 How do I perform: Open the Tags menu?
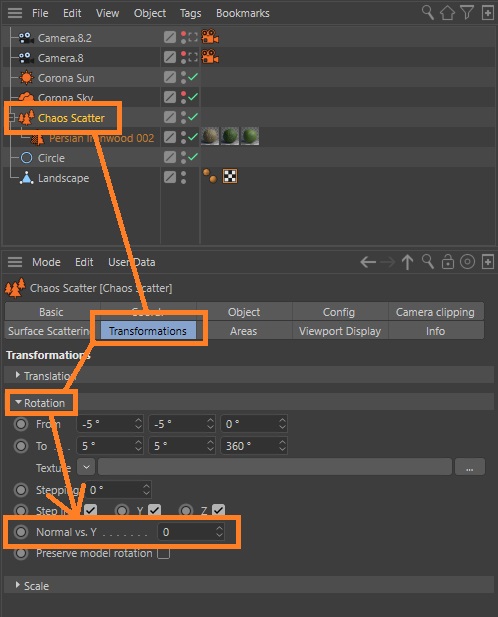(190, 13)
